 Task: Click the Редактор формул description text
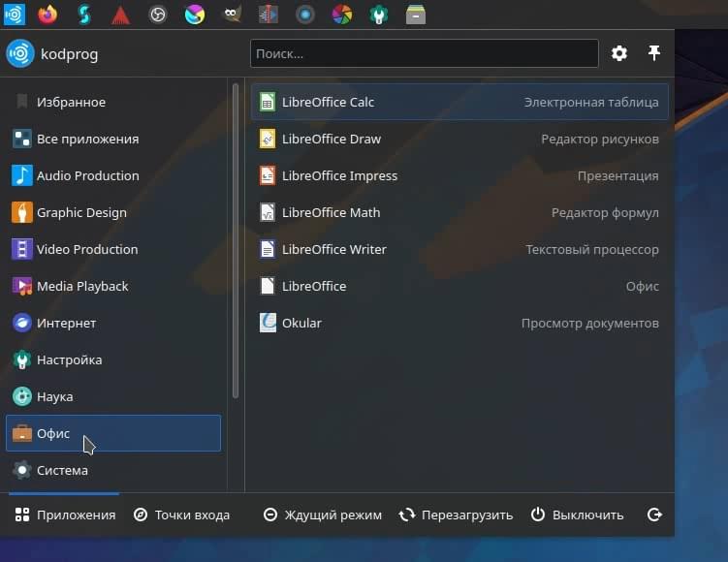pyautogui.click(x=605, y=212)
